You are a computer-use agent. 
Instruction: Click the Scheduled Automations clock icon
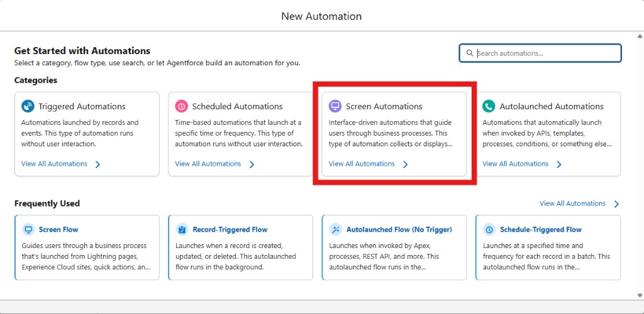tap(182, 106)
